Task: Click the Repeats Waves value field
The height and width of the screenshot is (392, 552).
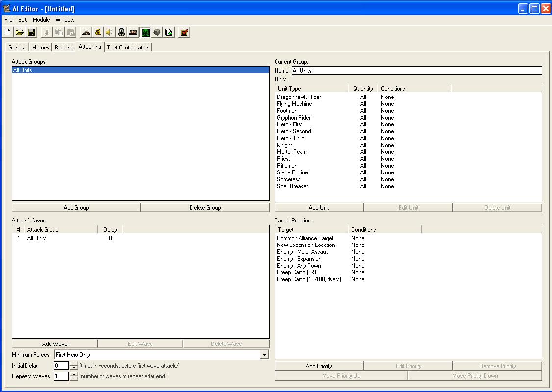Action: (x=61, y=376)
